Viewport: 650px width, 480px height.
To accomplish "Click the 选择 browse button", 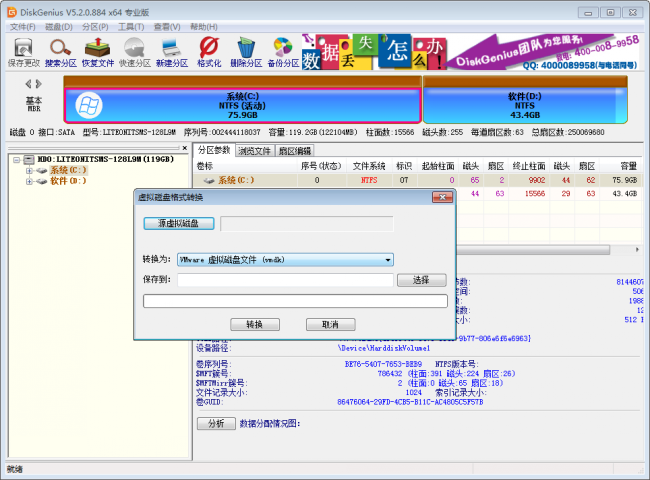I will pyautogui.click(x=422, y=280).
